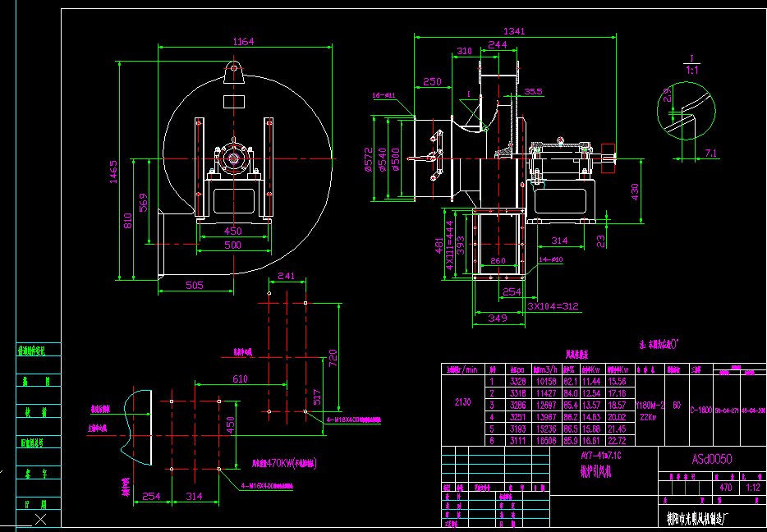Select the 470 weight cell in title block
This screenshot has width=767, height=532.
[x=726, y=488]
